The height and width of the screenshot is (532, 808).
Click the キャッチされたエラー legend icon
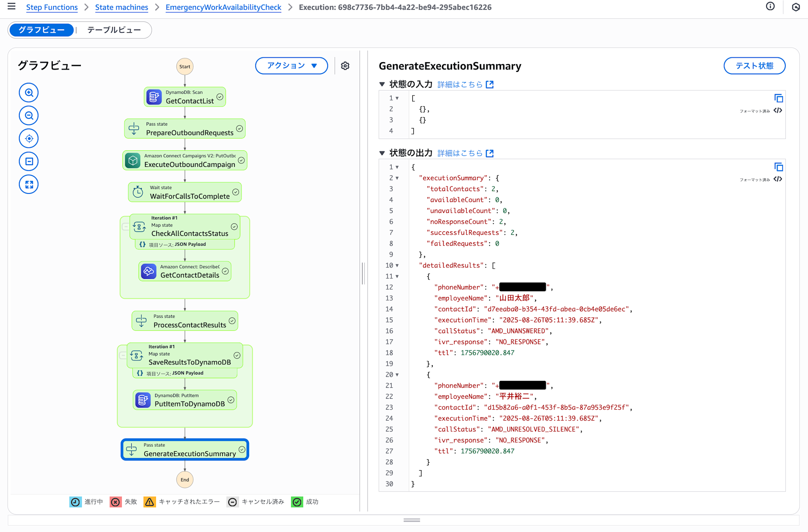coord(149,502)
